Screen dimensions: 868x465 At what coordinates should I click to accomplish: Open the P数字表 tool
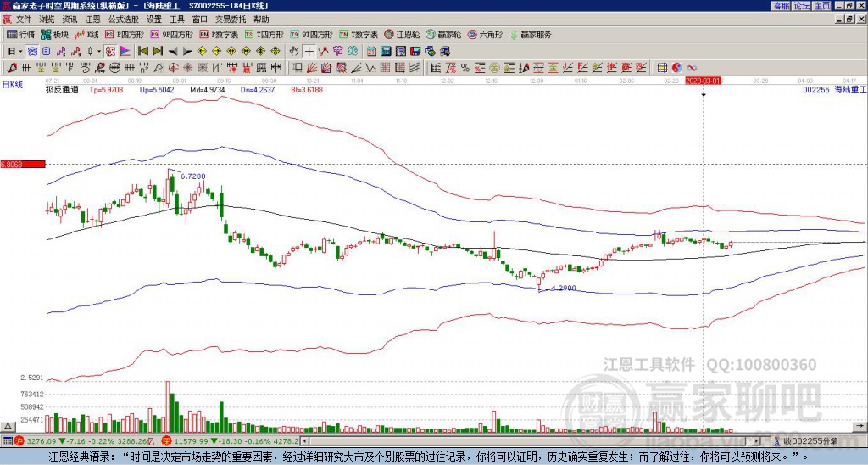pos(219,34)
